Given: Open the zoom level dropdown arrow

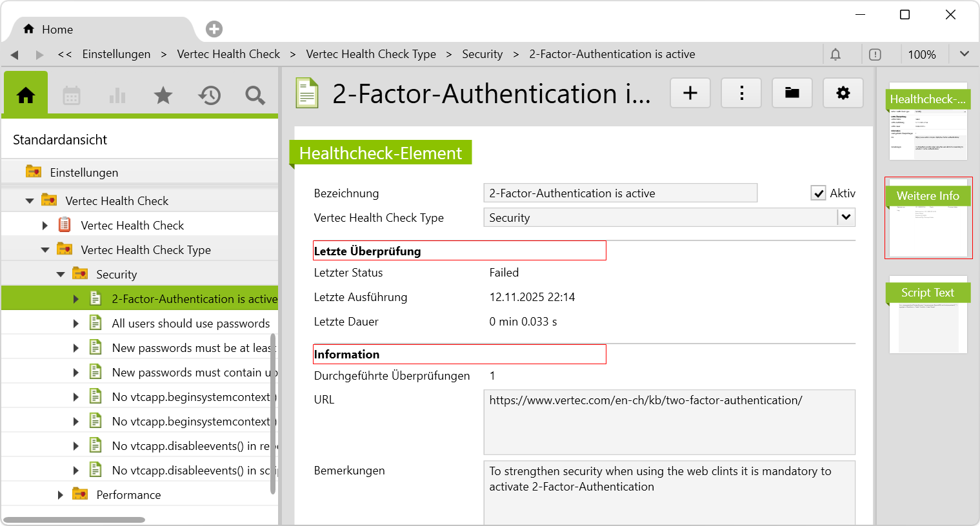Looking at the screenshot, I should (964, 54).
